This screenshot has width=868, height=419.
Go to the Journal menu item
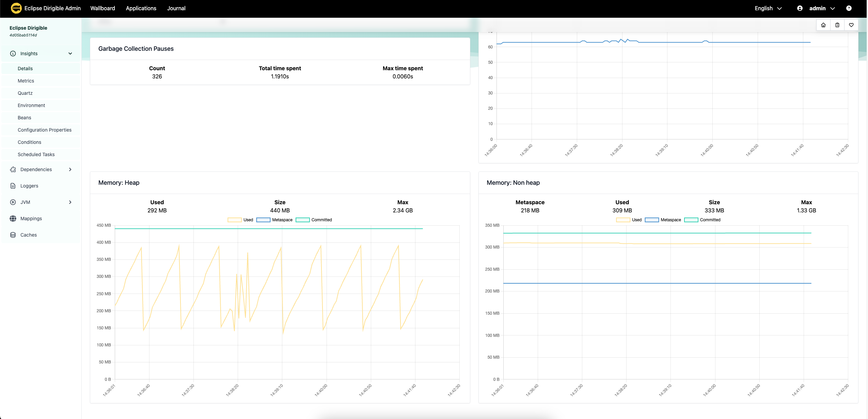pos(176,8)
